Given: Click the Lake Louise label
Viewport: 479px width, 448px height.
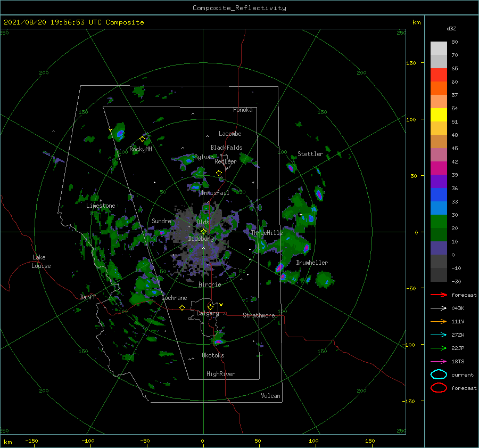Looking at the screenshot, I should [41, 262].
